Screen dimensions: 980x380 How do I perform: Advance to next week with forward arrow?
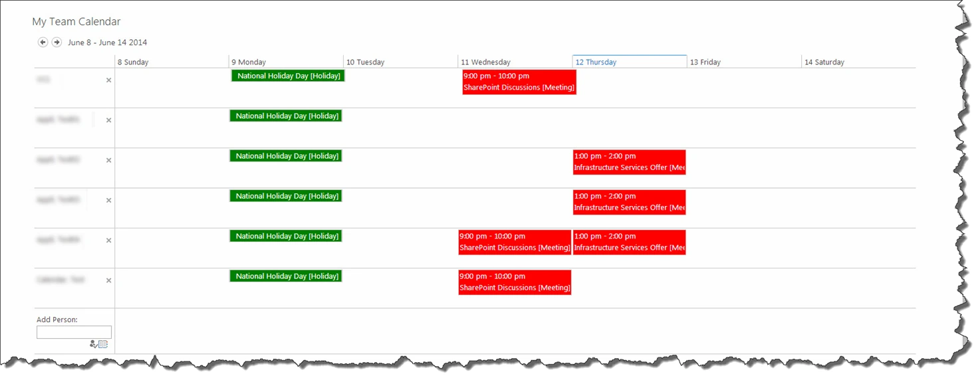57,43
